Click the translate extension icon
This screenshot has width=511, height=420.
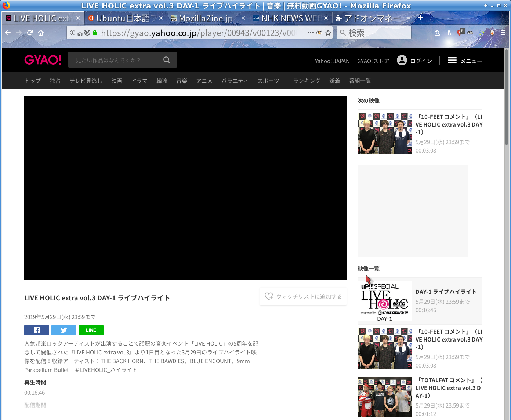(481, 33)
